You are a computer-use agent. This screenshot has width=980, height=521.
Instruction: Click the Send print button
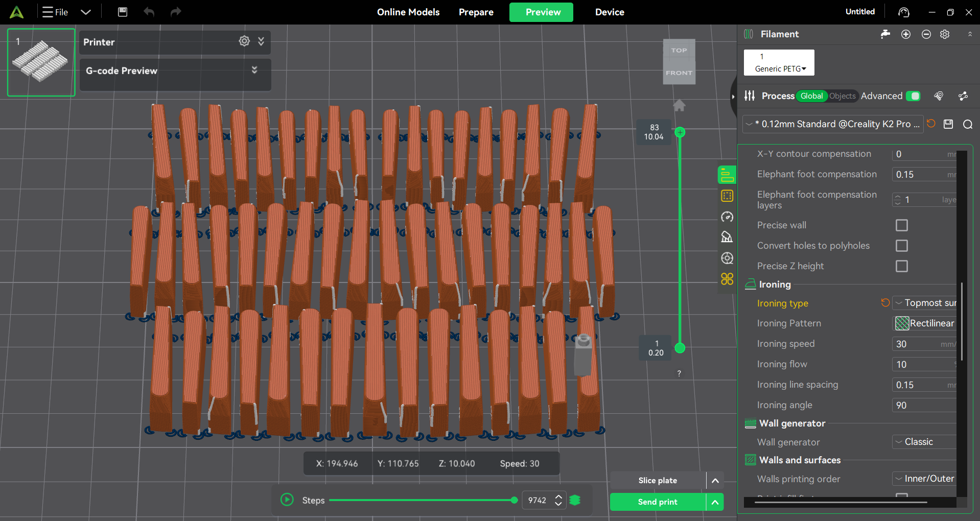click(x=658, y=502)
